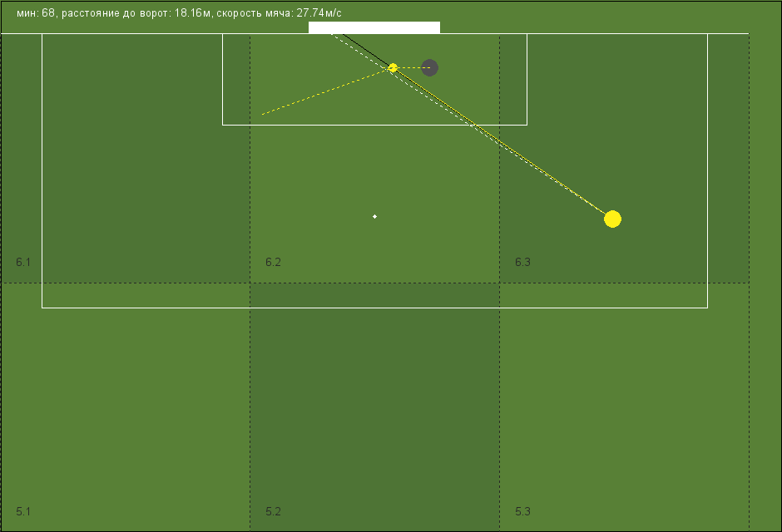
Task: Click the white penalty spot marker
Action: (x=374, y=216)
